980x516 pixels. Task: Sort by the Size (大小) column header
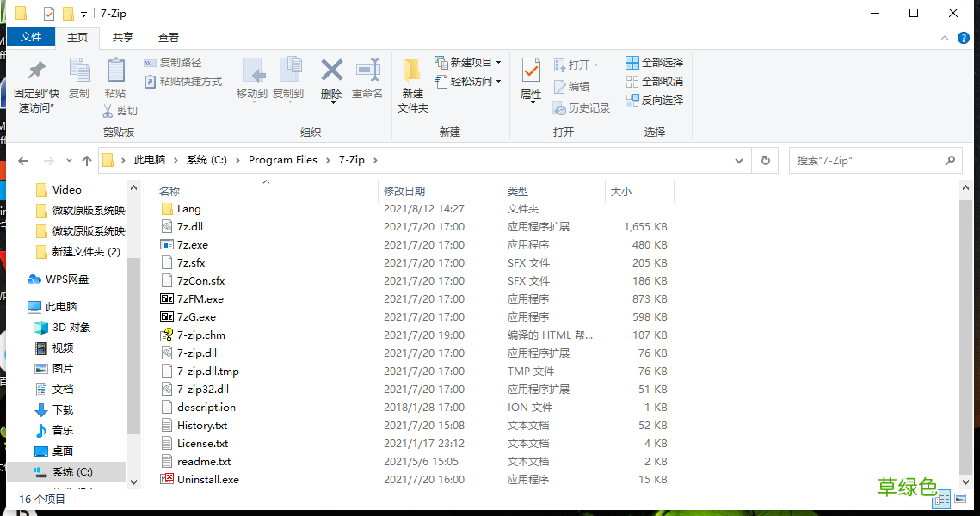pos(621,191)
